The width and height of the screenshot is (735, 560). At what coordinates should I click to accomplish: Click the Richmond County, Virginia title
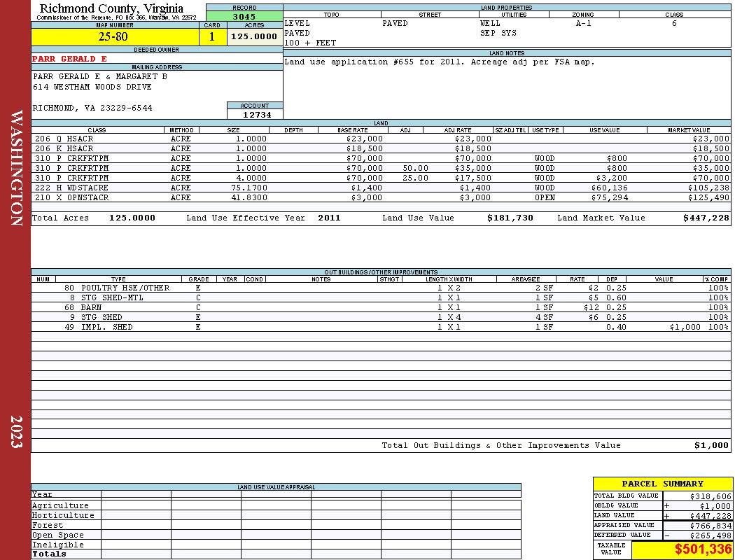click(x=111, y=8)
